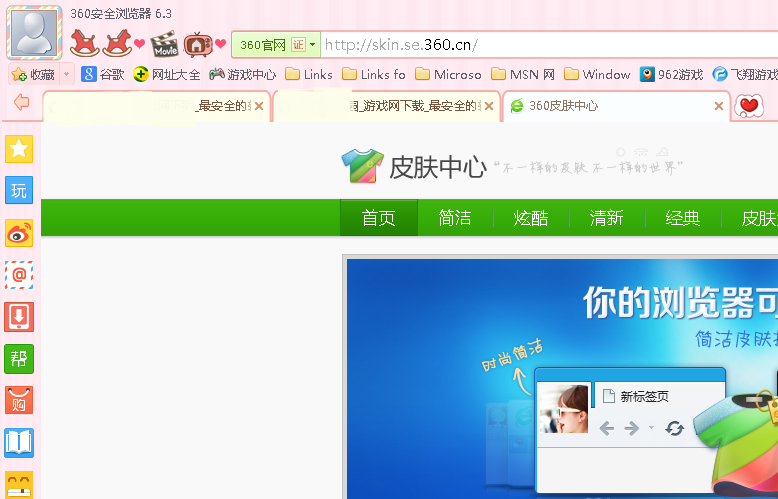Expand the 收藏 dropdown arrow
Image resolution: width=778 pixels, height=499 pixels.
pyautogui.click(x=66, y=74)
